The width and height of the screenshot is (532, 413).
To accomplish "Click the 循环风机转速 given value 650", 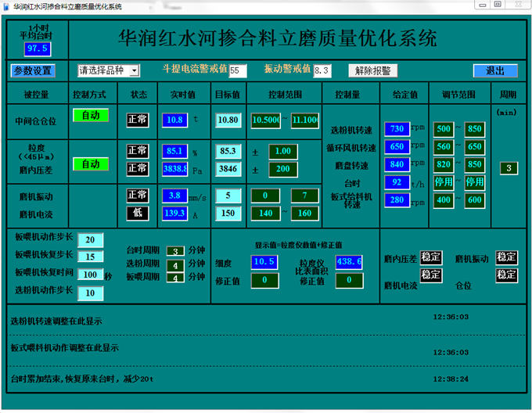I will click(x=397, y=146).
